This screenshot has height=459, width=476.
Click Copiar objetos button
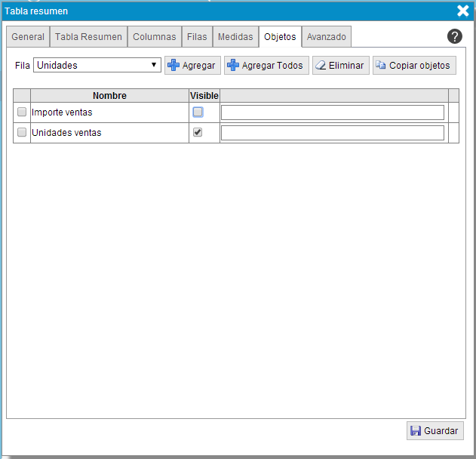413,66
